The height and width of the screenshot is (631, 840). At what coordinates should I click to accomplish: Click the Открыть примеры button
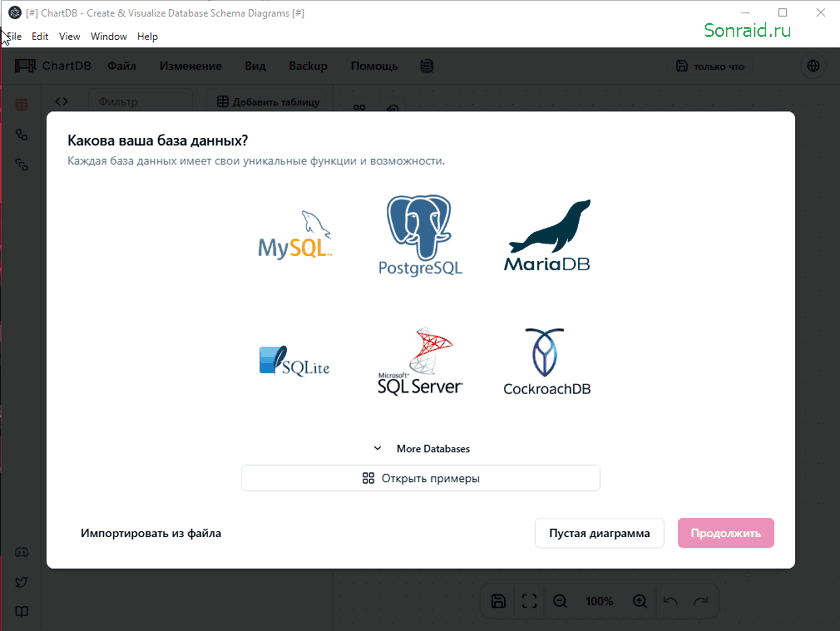(421, 478)
